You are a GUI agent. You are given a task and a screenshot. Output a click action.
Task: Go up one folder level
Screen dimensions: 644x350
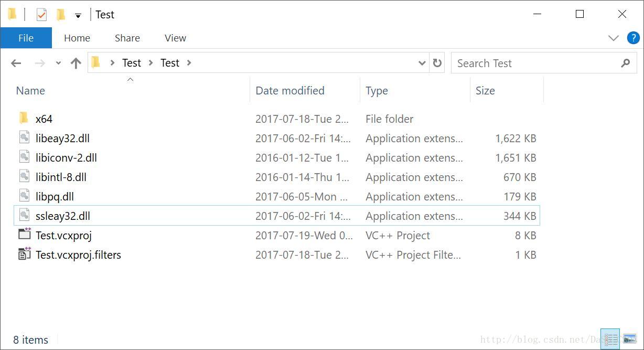pyautogui.click(x=76, y=63)
